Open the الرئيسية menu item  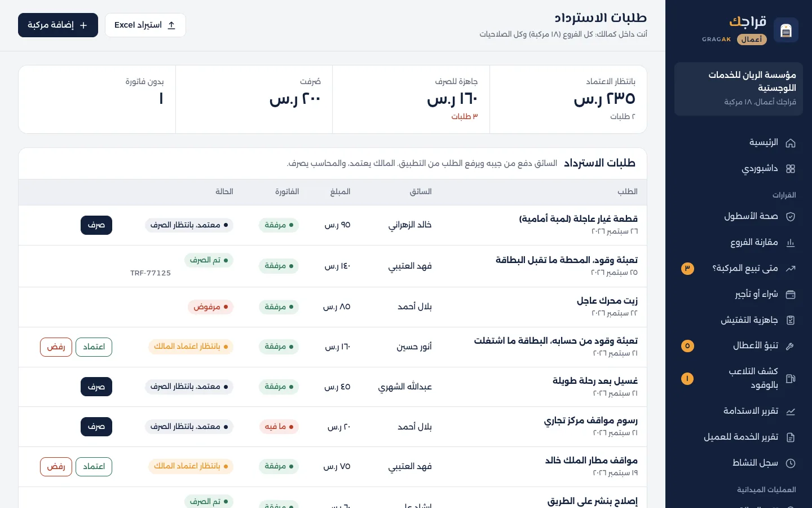[739, 143]
